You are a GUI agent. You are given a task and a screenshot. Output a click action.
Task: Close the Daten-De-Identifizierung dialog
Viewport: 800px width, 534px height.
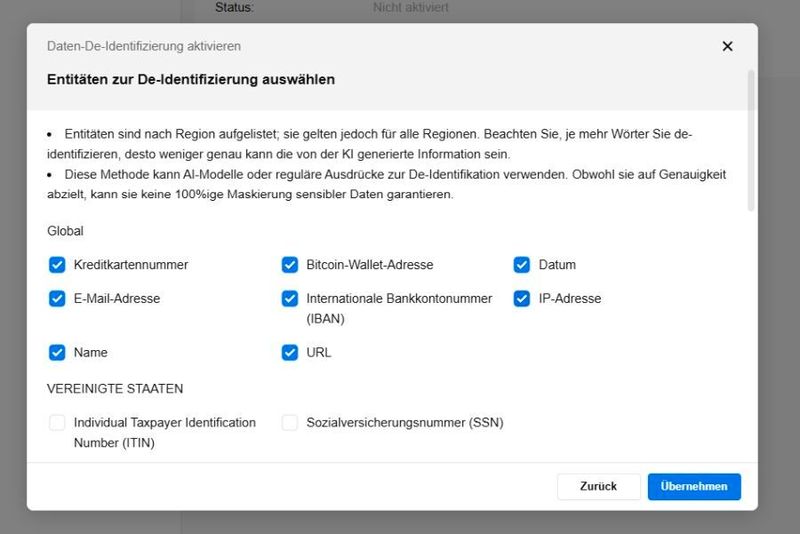tap(728, 46)
